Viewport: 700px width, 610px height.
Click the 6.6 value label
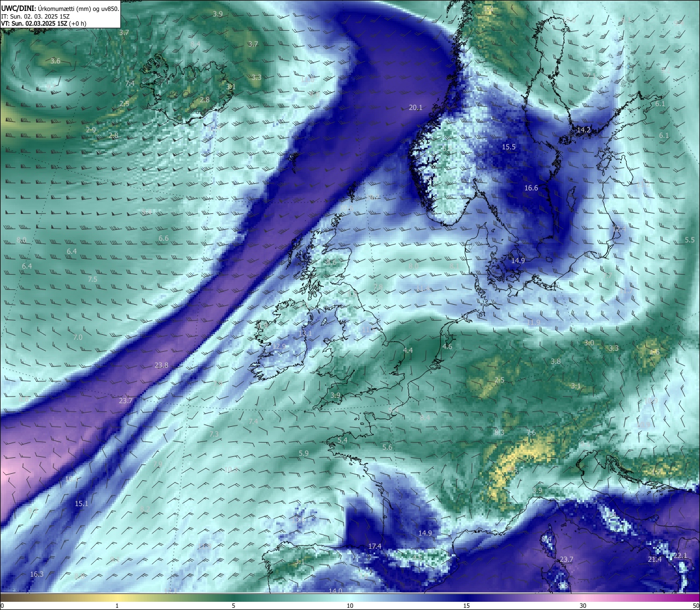point(164,239)
